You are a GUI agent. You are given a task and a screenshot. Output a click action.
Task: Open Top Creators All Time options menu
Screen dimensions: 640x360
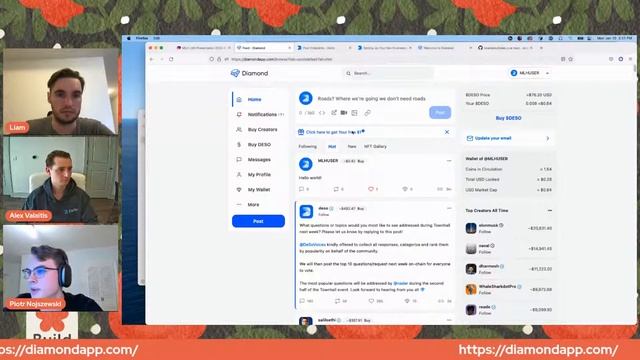coord(549,211)
